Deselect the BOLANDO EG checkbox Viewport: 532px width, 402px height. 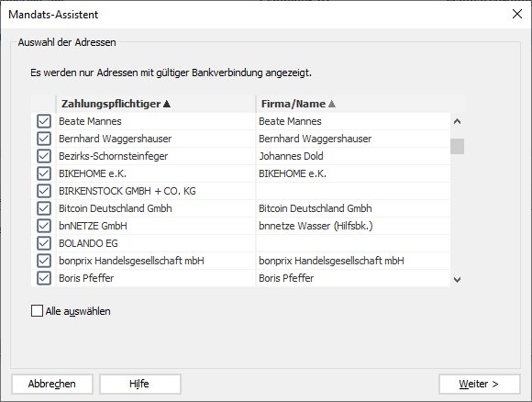click(x=44, y=243)
